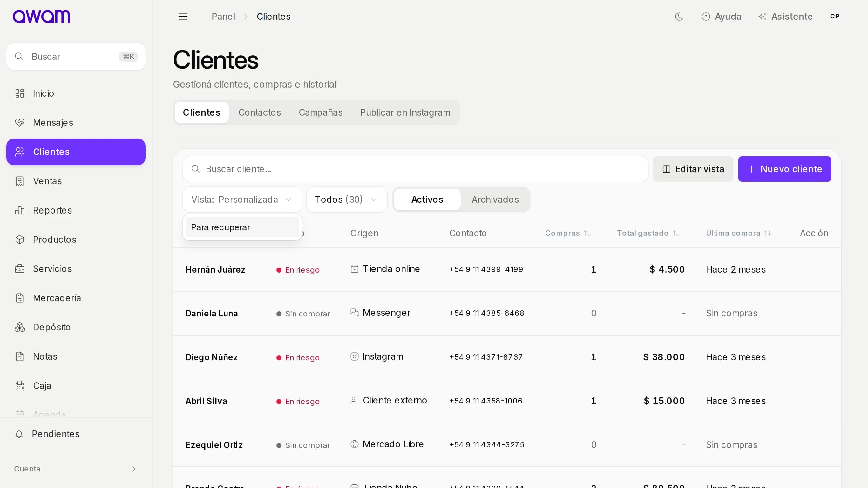Open the Vista Personalizada dropdown
Viewport: 868px width, 488px height.
[x=242, y=200]
